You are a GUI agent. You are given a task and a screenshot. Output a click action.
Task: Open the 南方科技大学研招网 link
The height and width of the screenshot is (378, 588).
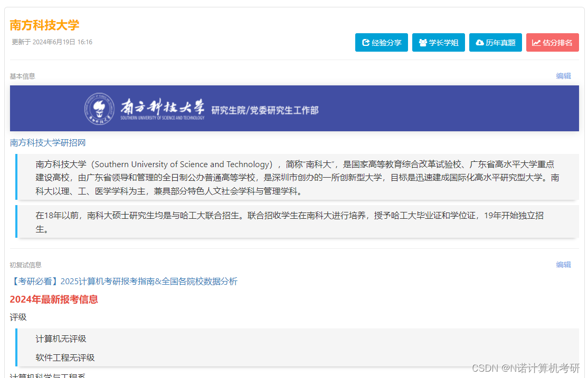(48, 143)
